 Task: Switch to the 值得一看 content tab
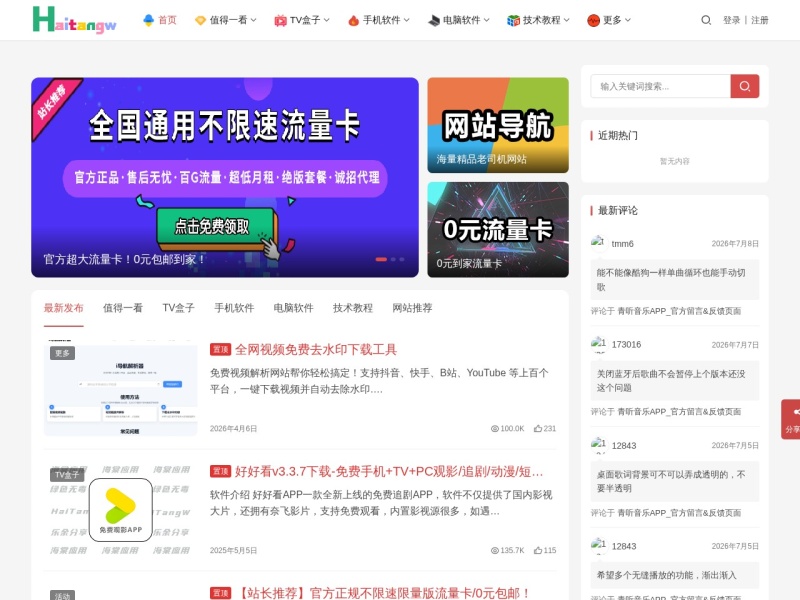coord(123,308)
